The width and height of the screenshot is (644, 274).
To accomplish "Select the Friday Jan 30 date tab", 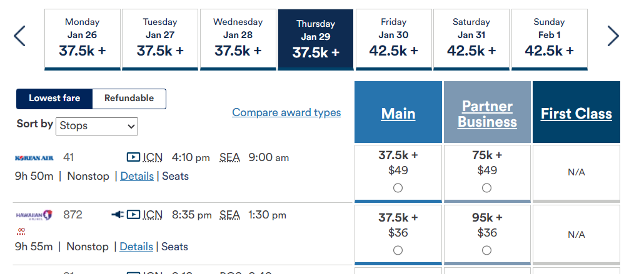I will pyautogui.click(x=393, y=39).
